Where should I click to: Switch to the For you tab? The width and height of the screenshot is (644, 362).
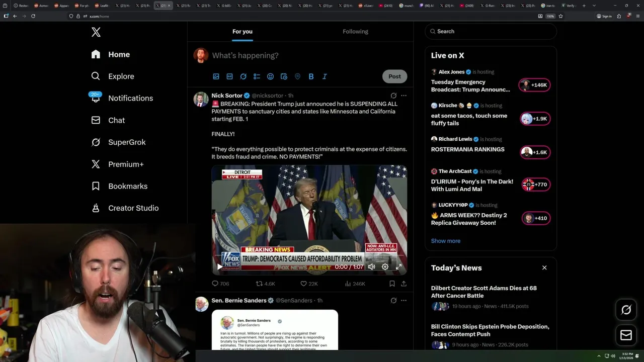(243, 31)
